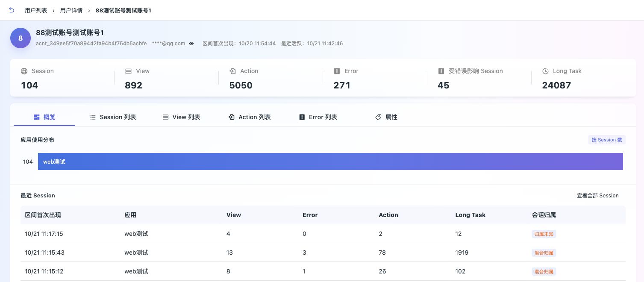This screenshot has width=644, height=282.
Task: Go to 用户列表 breadcrumb
Action: [36, 10]
